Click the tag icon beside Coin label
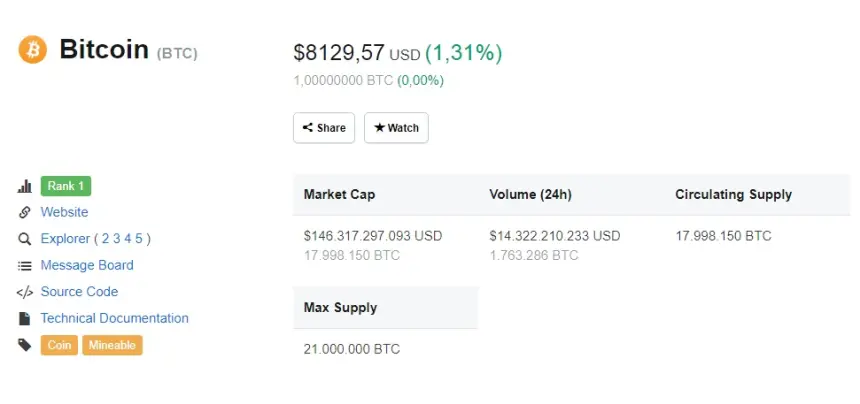860x404 pixels. pyautogui.click(x=24, y=345)
